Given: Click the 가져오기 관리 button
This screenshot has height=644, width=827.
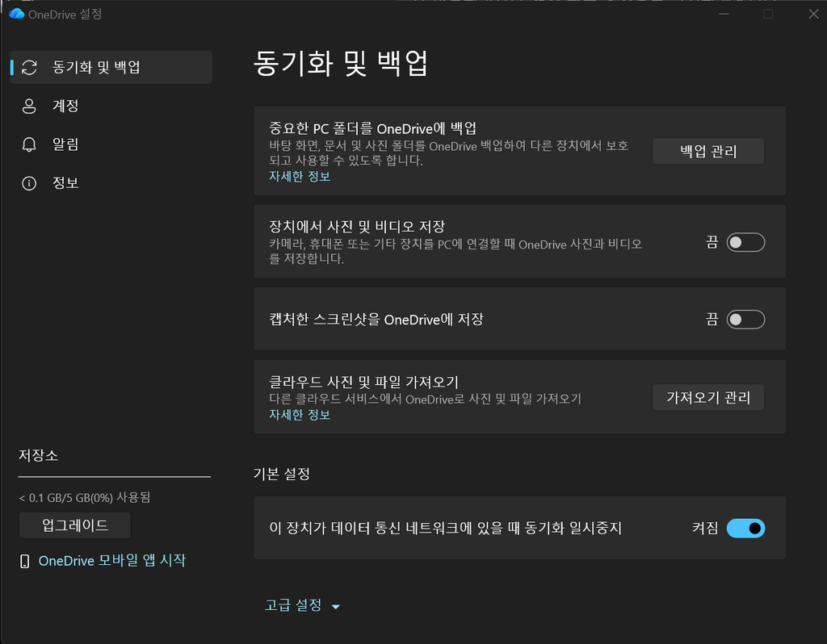Looking at the screenshot, I should click(x=707, y=397).
